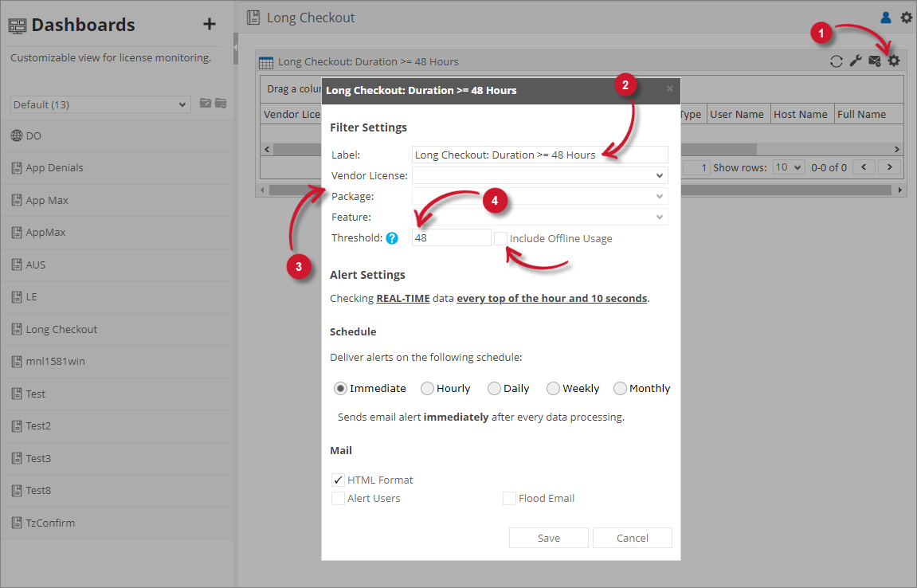Screen dimensions: 917x588
Task: Enable Include Offline Usage checkbox
Action: tap(500, 238)
